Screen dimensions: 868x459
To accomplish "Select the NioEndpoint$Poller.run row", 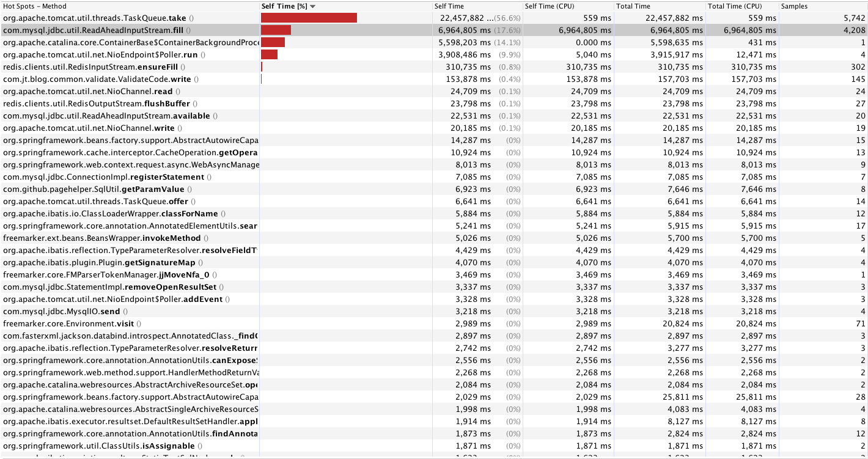I will [x=434, y=55].
